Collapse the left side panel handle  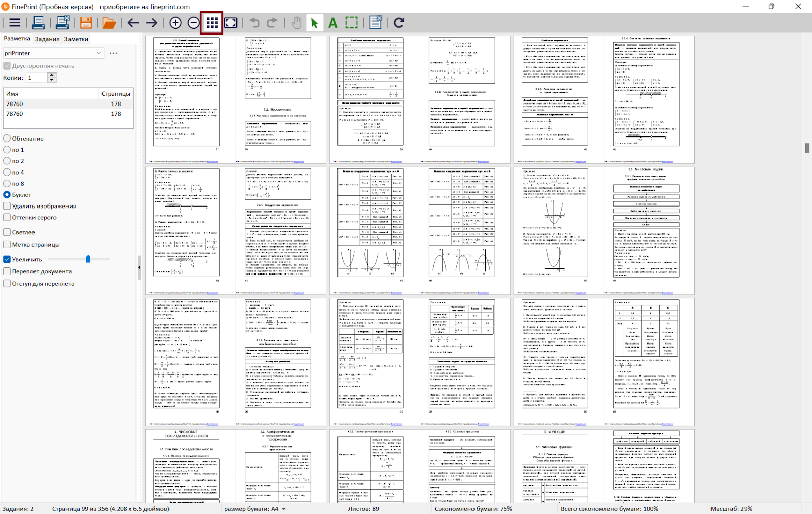click(139, 268)
